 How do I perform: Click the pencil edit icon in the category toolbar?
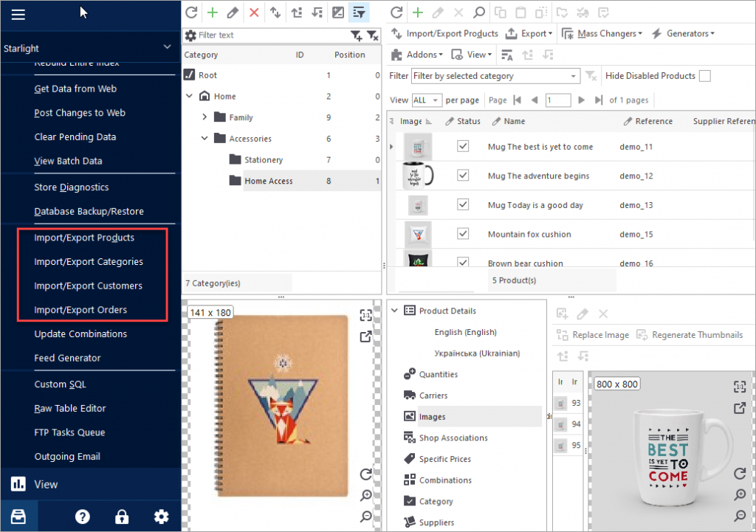pyautogui.click(x=233, y=12)
